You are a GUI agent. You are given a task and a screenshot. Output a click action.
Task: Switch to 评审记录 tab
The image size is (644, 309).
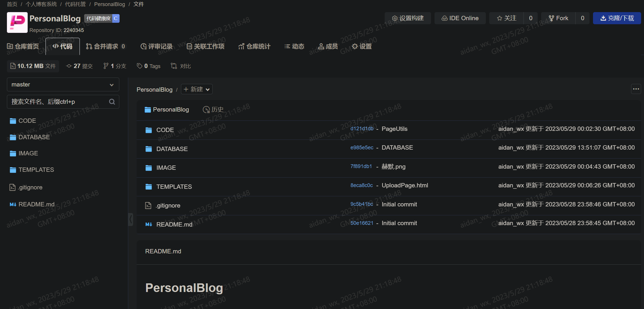pos(156,46)
